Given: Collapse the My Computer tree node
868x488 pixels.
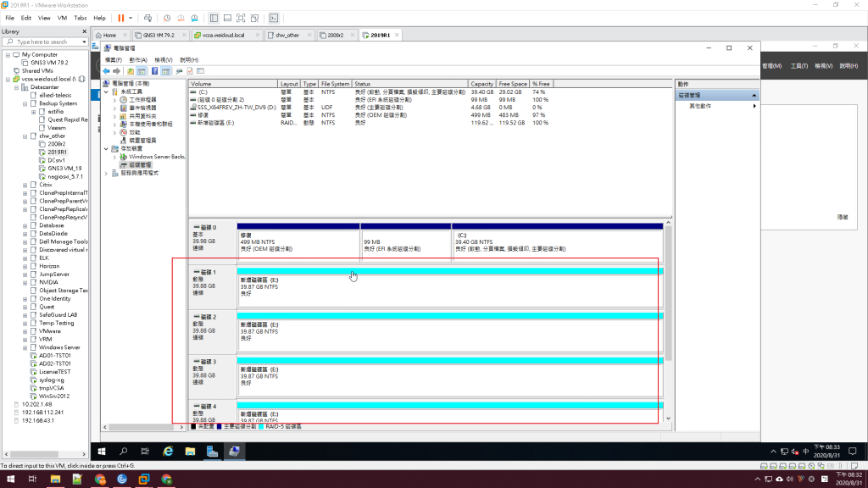Looking at the screenshot, I should click(x=8, y=55).
